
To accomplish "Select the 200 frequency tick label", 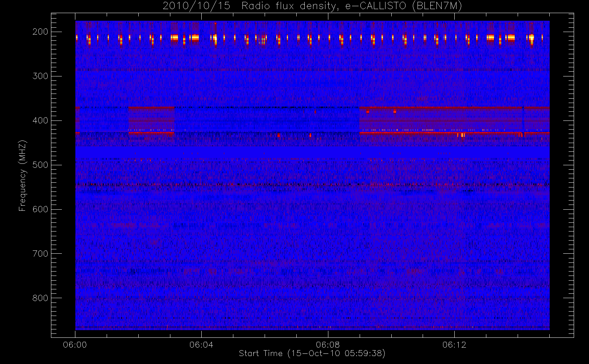I will pos(40,32).
